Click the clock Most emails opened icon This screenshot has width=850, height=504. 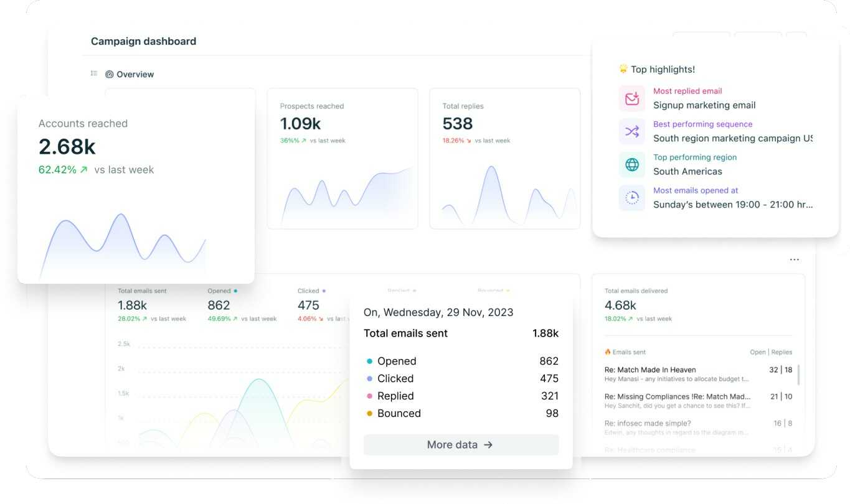click(631, 197)
